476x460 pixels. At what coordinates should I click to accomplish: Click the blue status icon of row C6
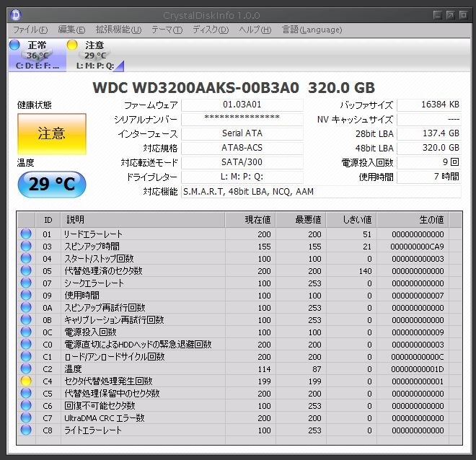pos(26,405)
